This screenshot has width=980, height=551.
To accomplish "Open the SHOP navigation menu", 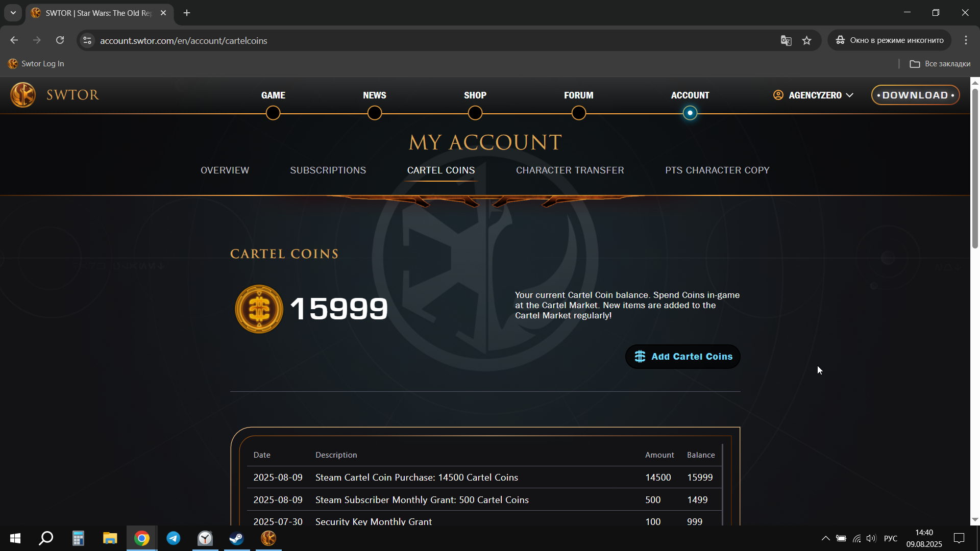I will click(x=475, y=95).
